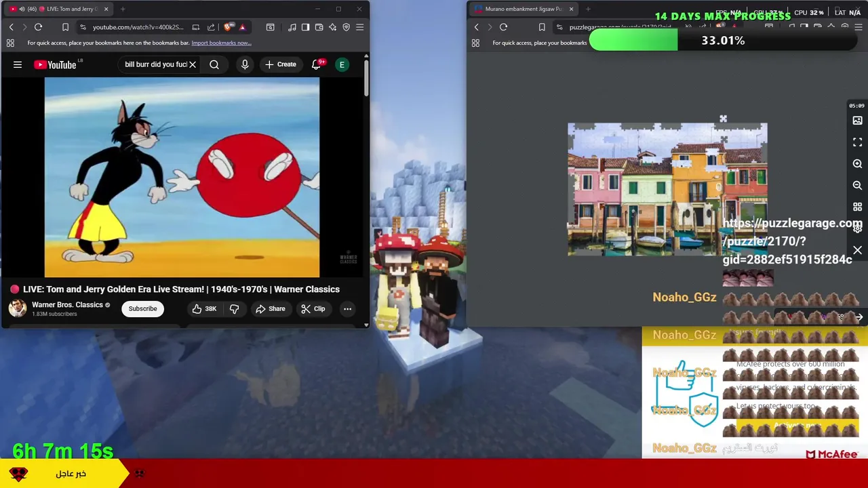Screen dimensions: 868x488
Task: Clear the YouTube search box text
Action: point(193,64)
